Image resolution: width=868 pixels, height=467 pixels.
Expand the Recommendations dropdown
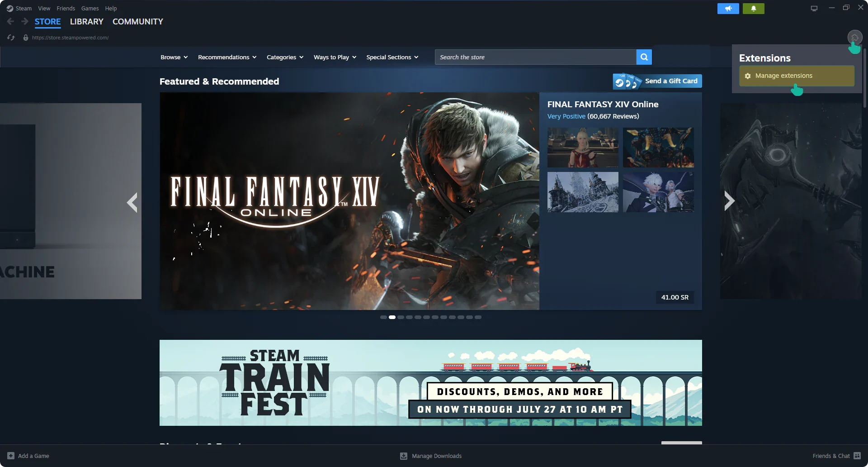point(227,57)
